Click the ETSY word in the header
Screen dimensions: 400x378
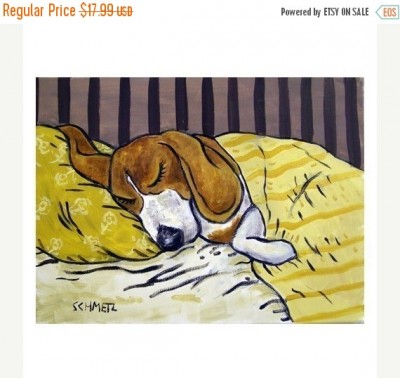point(331,12)
